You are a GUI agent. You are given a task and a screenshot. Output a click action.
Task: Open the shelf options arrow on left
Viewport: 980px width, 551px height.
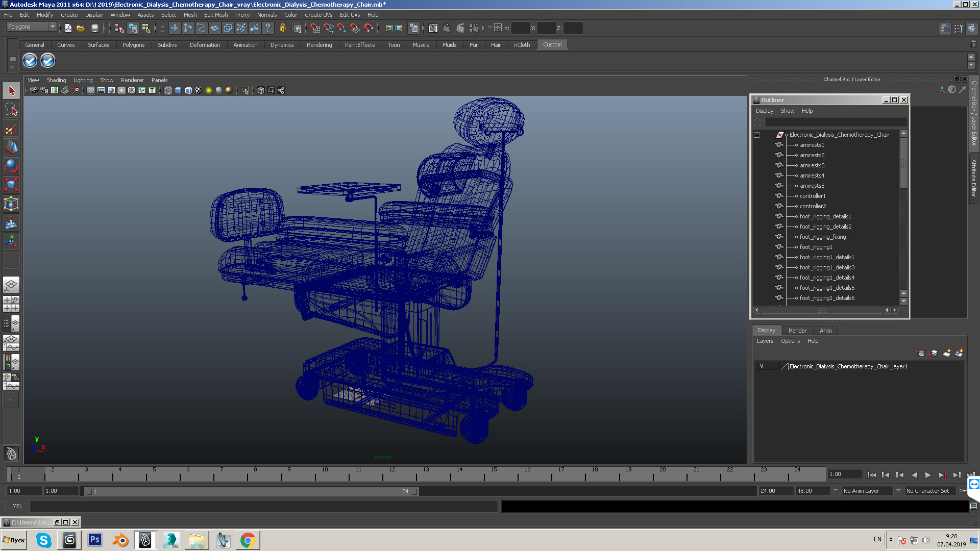point(13,67)
